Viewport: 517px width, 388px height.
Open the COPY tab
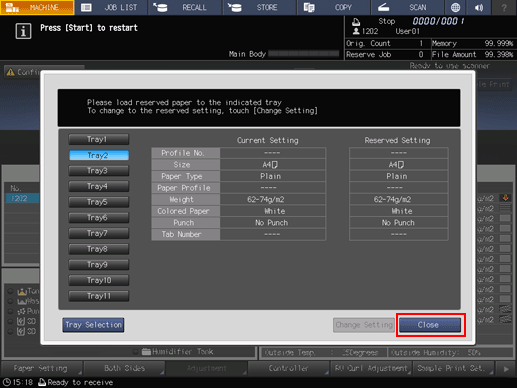click(x=334, y=7)
